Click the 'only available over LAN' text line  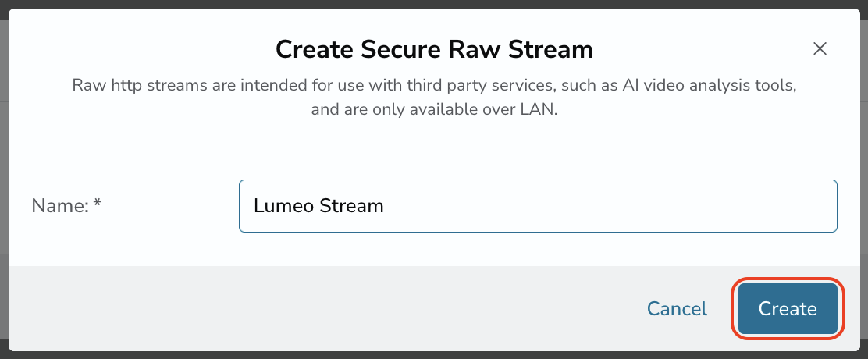434,109
